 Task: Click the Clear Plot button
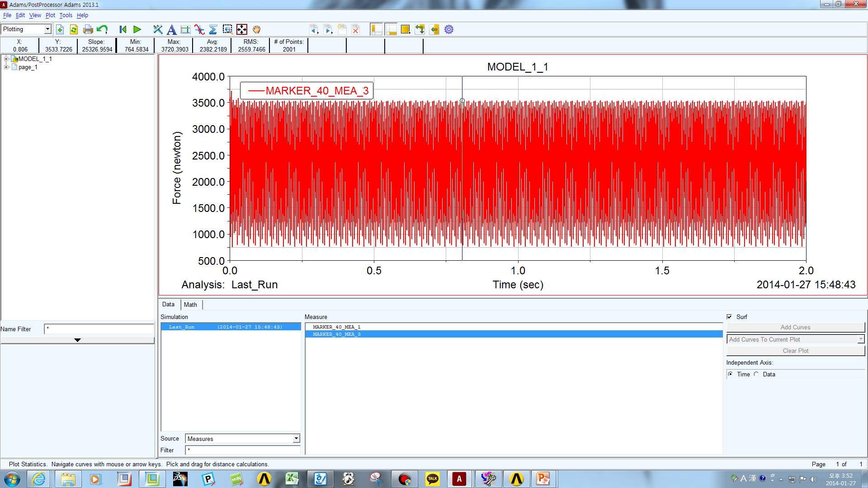tap(796, 351)
